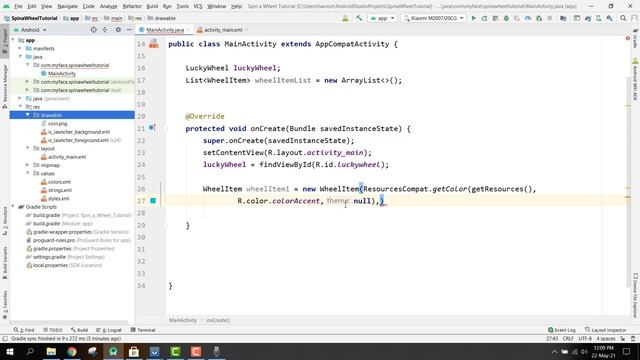640x360 pixels.
Task: Run the app with the green play icon
Action: [x=473, y=18]
